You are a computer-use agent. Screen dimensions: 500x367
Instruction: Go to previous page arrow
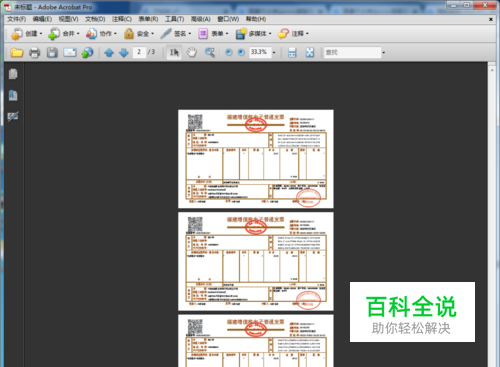click(109, 52)
